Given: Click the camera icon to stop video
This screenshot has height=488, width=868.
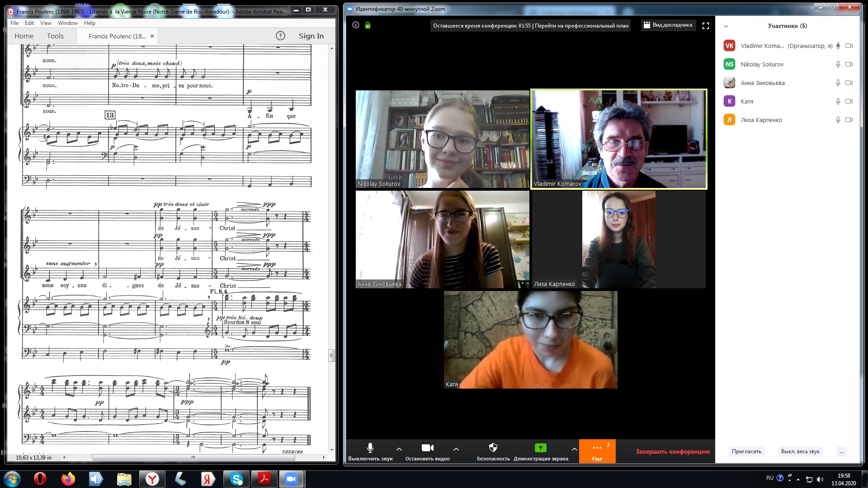Looking at the screenshot, I should tap(427, 447).
